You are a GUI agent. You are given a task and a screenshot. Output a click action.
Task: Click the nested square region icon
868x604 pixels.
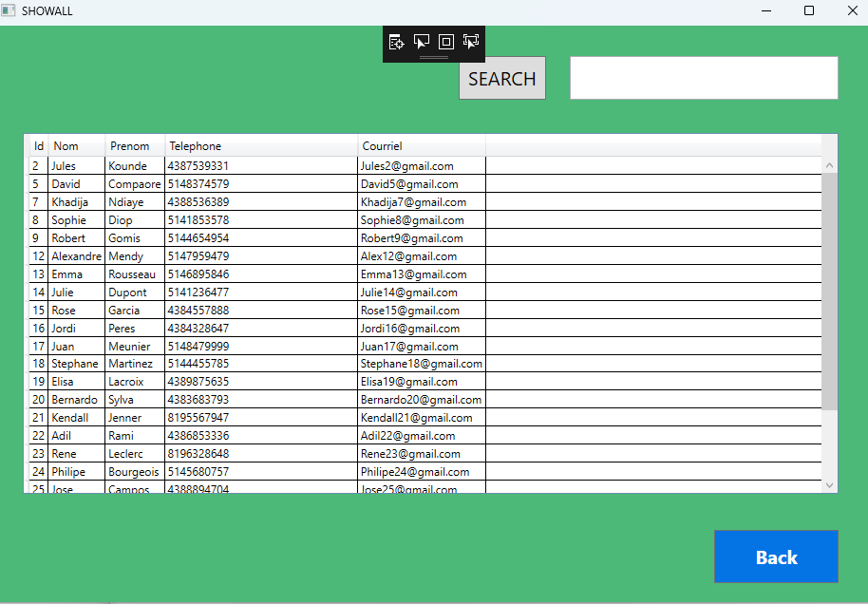tap(445, 43)
